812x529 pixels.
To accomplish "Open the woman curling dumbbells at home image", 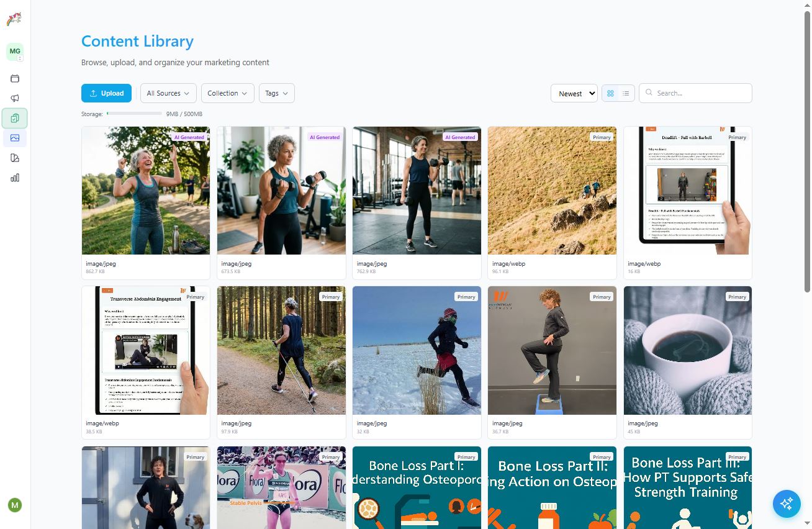I will 281,191.
